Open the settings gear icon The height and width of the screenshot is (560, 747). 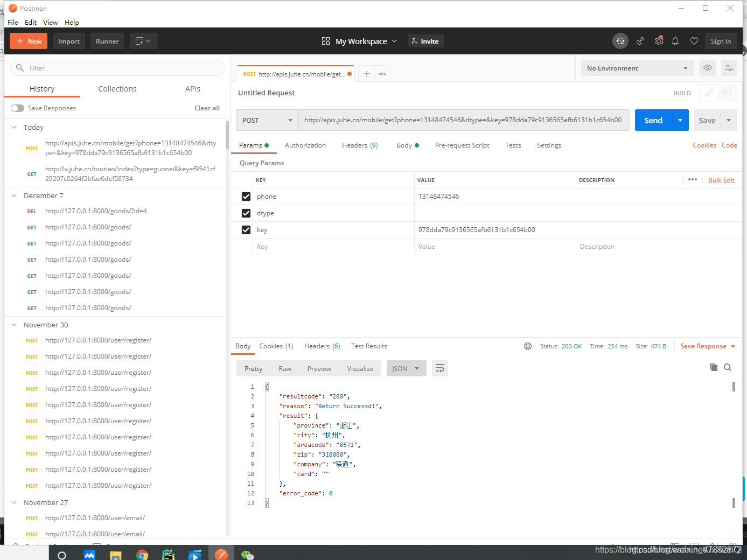click(x=659, y=41)
